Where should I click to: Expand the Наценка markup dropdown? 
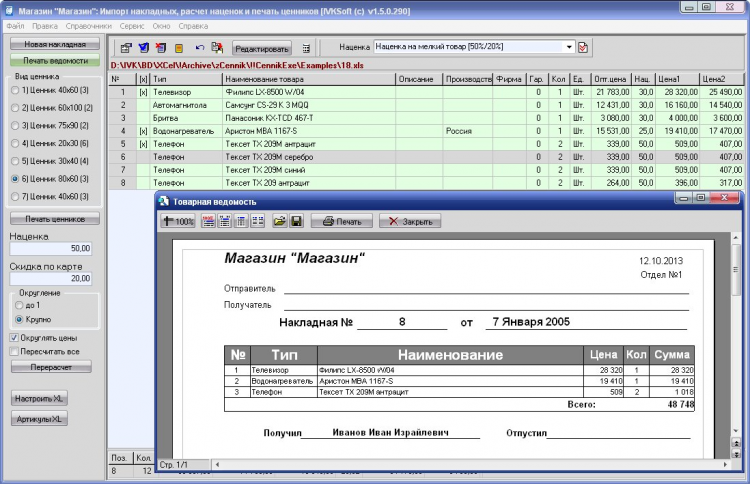tap(569, 47)
